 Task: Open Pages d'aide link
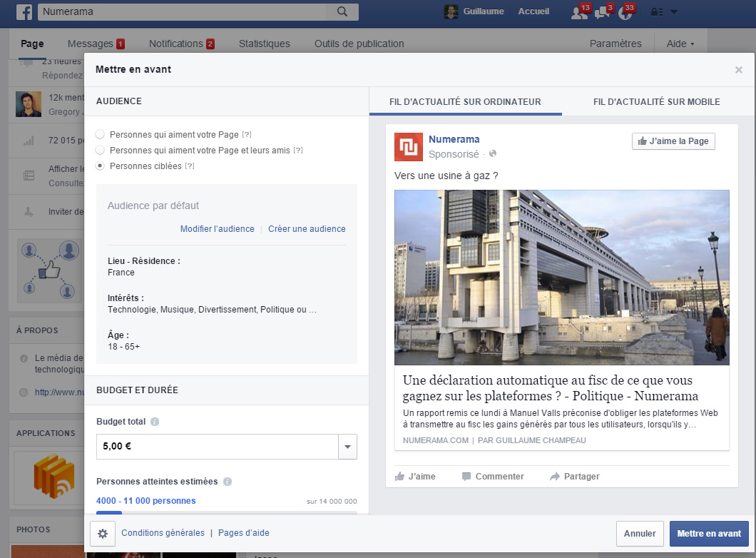coord(243,533)
